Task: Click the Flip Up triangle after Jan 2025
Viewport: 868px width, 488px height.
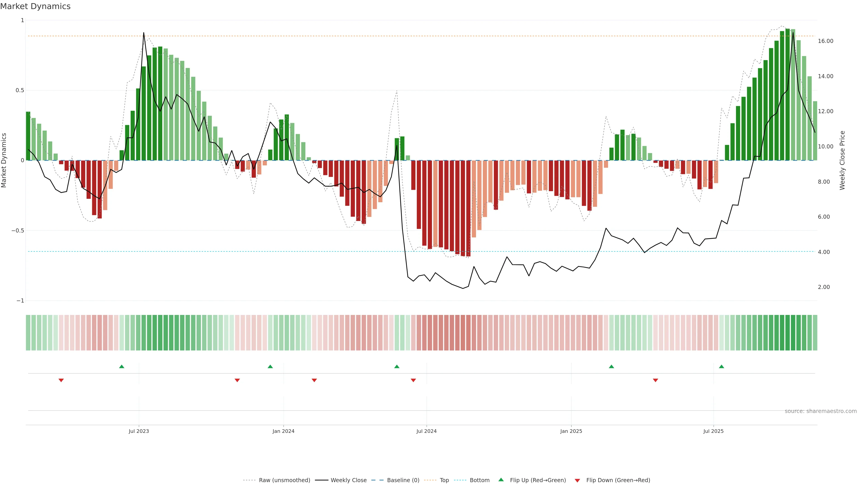Action: [x=611, y=366]
